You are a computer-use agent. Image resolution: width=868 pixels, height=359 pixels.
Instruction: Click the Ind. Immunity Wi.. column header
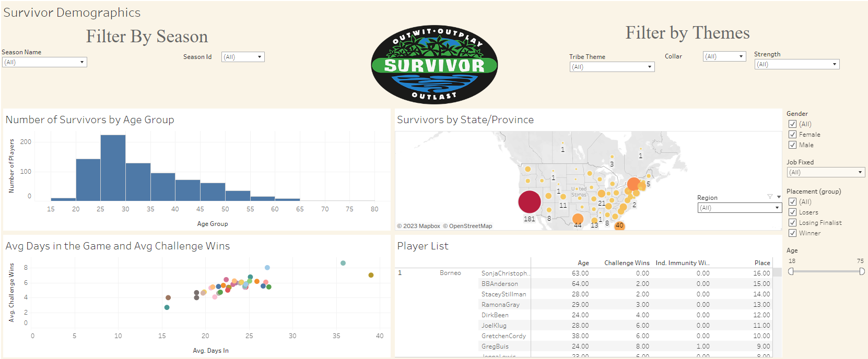[683, 263]
